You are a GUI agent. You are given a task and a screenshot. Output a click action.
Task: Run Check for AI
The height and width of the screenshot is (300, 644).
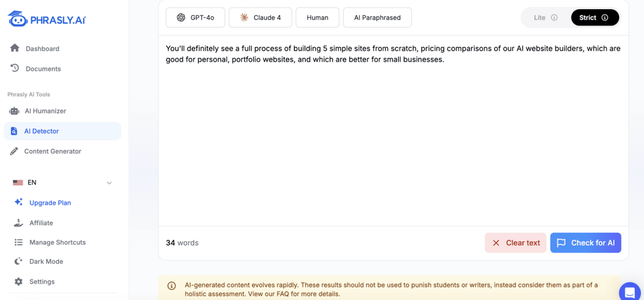585,243
